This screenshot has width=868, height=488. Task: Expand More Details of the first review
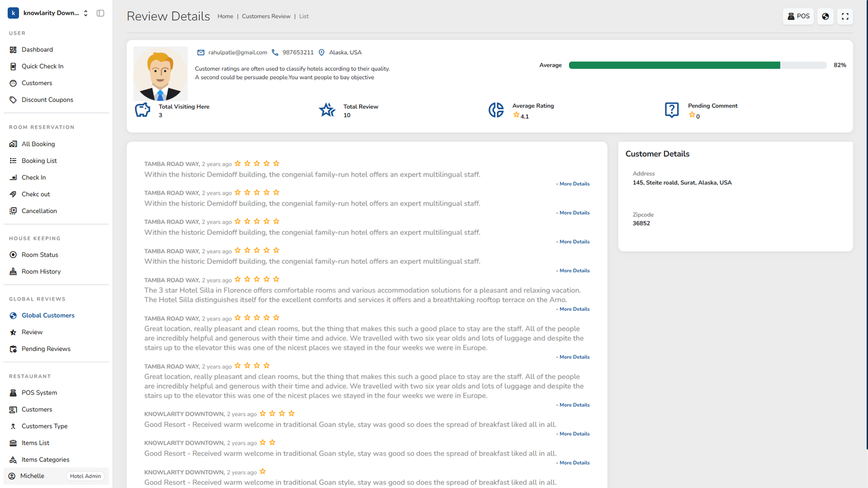574,184
